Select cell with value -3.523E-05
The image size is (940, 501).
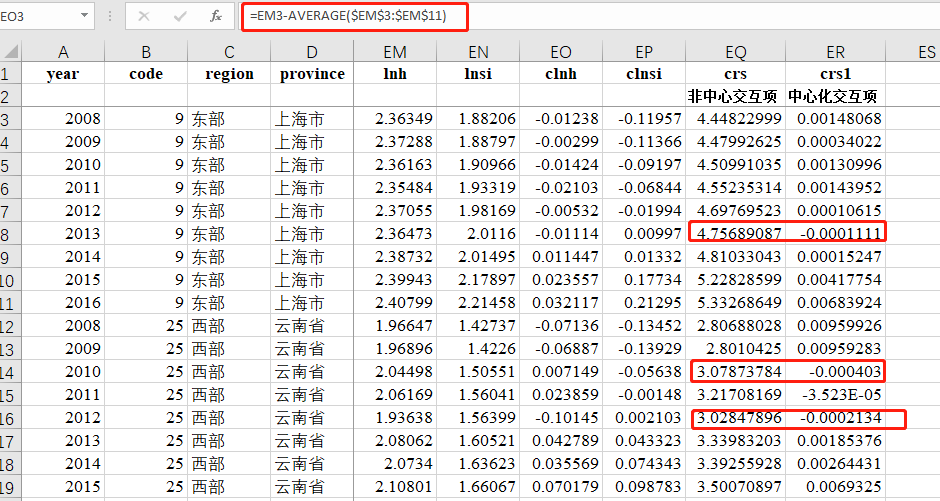[x=835, y=394]
